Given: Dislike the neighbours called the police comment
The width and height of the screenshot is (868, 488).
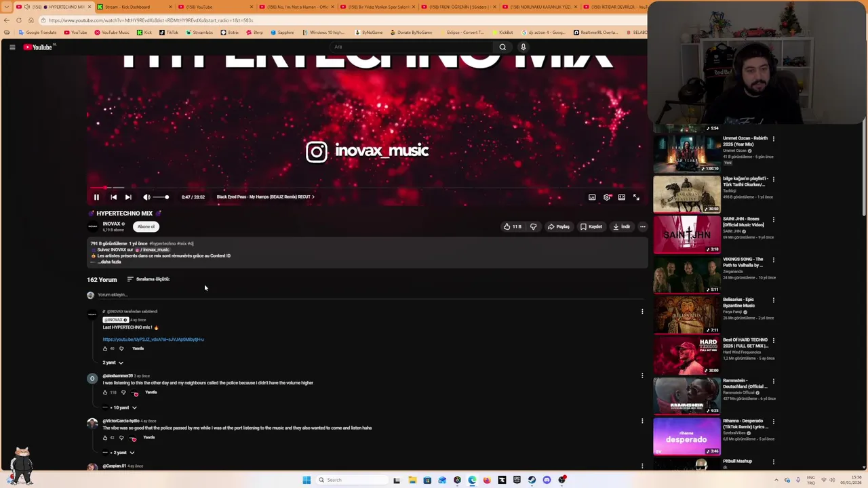Looking at the screenshot, I should pyautogui.click(x=123, y=393).
